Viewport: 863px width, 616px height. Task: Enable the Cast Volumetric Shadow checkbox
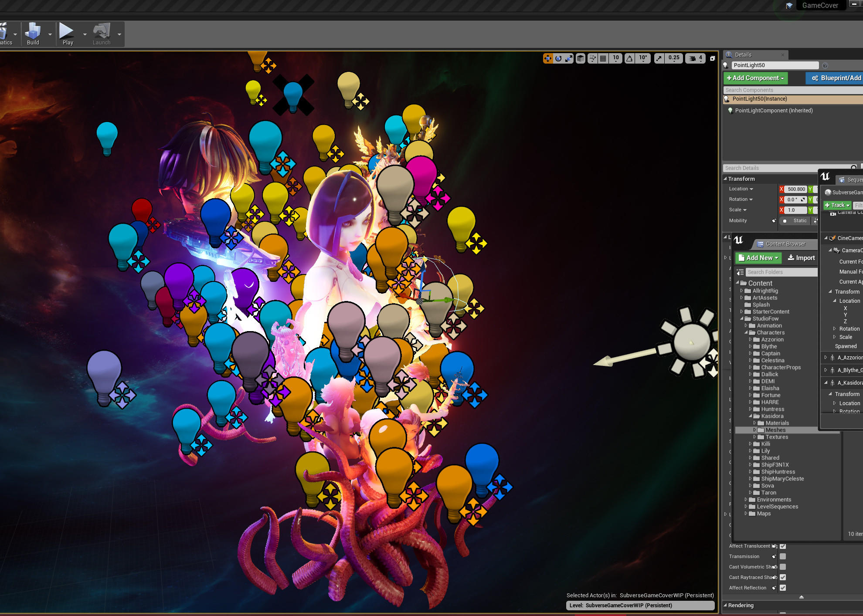783,567
